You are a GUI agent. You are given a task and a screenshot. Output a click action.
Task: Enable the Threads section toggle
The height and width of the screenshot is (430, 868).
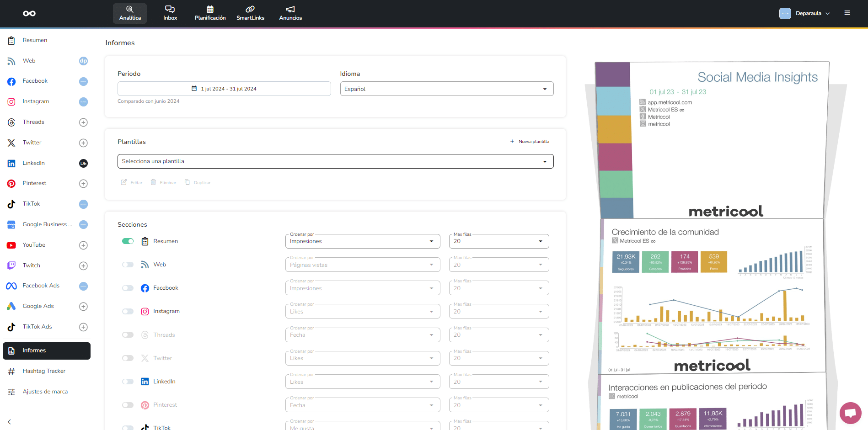point(128,335)
